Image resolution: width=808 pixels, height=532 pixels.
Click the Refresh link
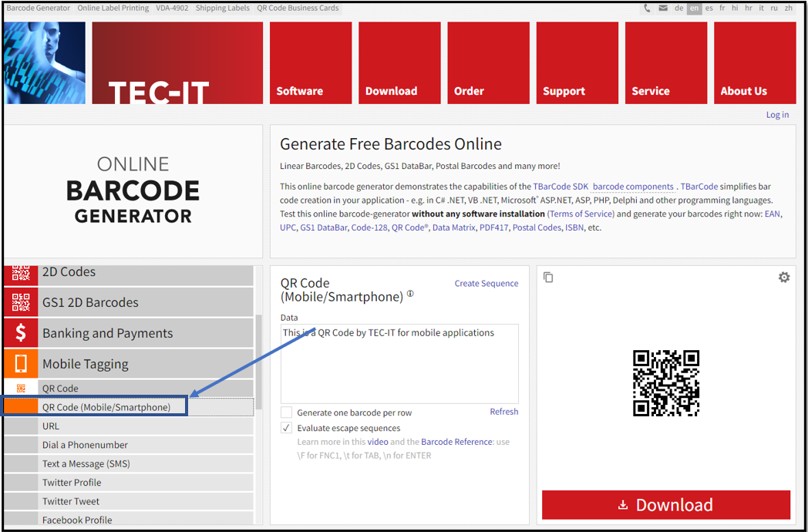coord(504,412)
